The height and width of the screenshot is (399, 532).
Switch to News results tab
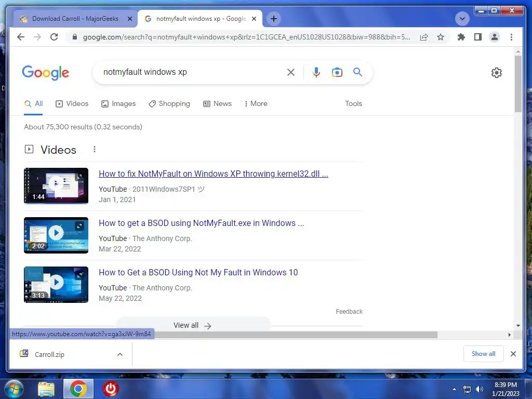[217, 104]
